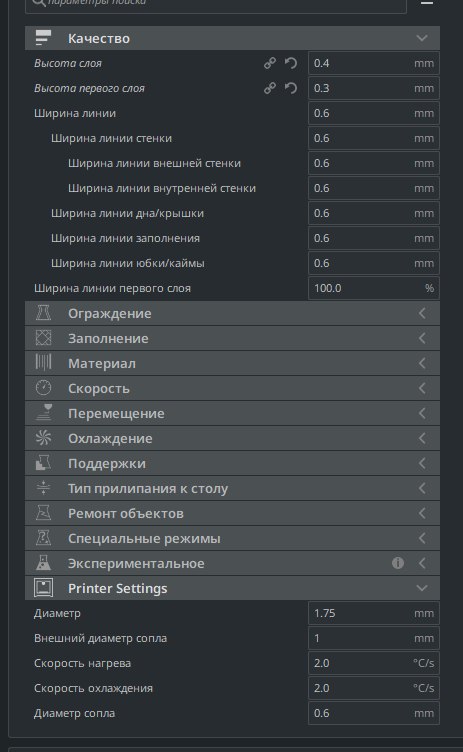This screenshot has width=463, height=752.
Task: Click the Качество header label
Action: click(x=99, y=38)
